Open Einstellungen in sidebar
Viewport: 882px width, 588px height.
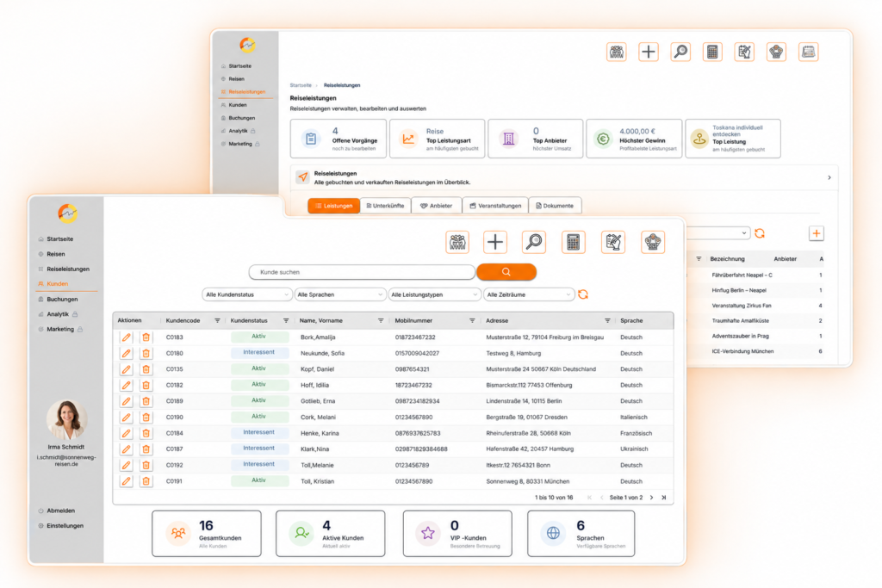tap(65, 526)
